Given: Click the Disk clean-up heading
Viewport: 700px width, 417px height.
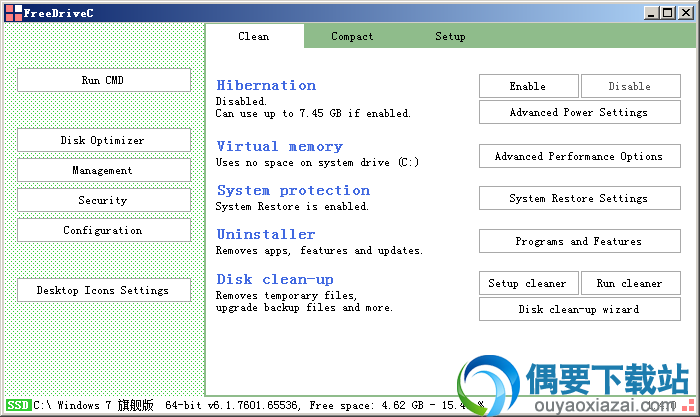Looking at the screenshot, I should 275,279.
